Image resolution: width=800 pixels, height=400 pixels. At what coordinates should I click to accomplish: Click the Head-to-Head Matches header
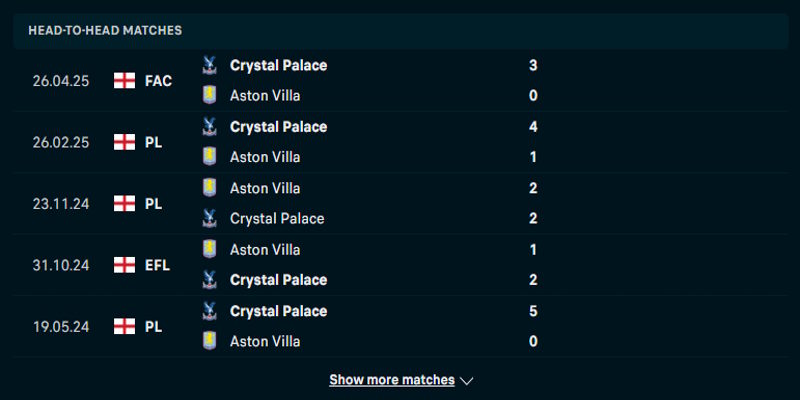tap(105, 30)
